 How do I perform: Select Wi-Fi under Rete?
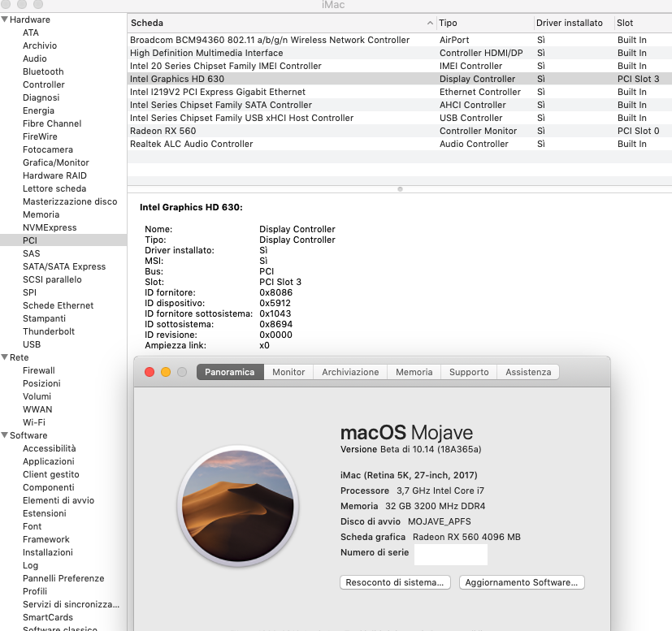coord(34,422)
